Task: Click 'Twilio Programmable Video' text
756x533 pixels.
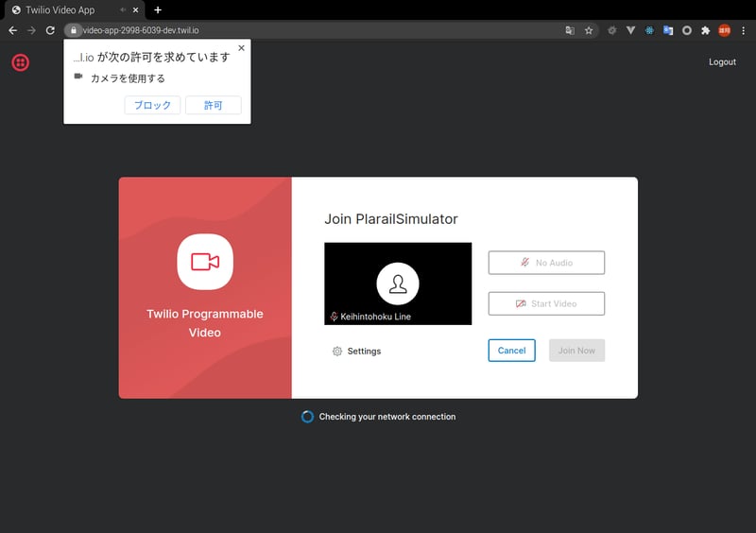Action: 205,323
